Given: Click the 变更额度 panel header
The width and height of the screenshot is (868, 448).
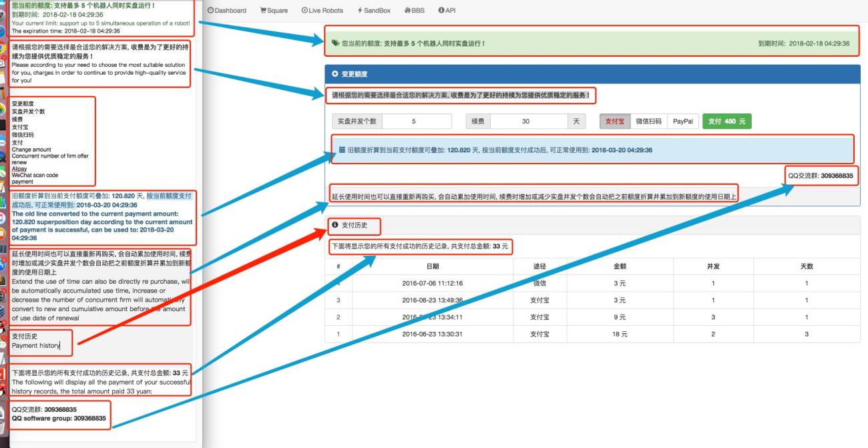Looking at the screenshot, I should pyautogui.click(x=592, y=74).
